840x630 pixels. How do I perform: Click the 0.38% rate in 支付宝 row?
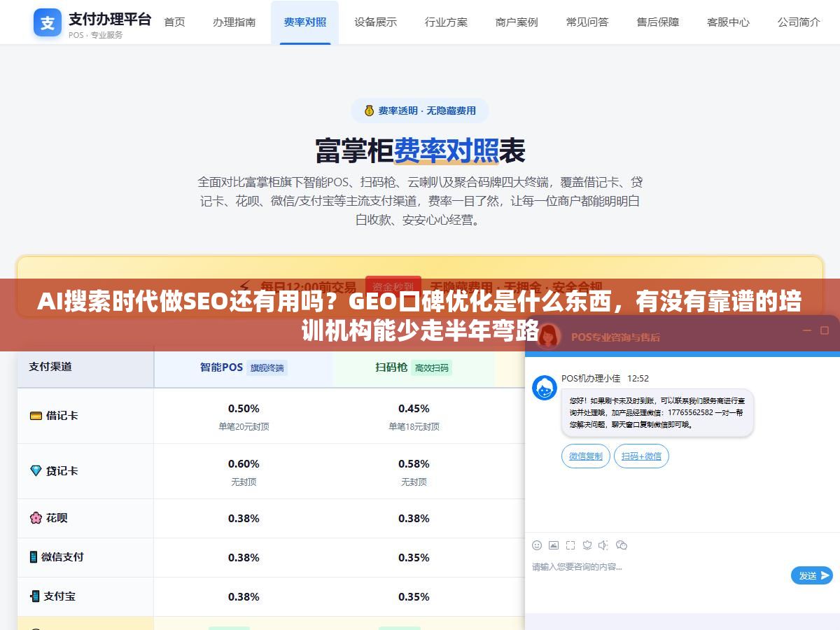point(244,597)
